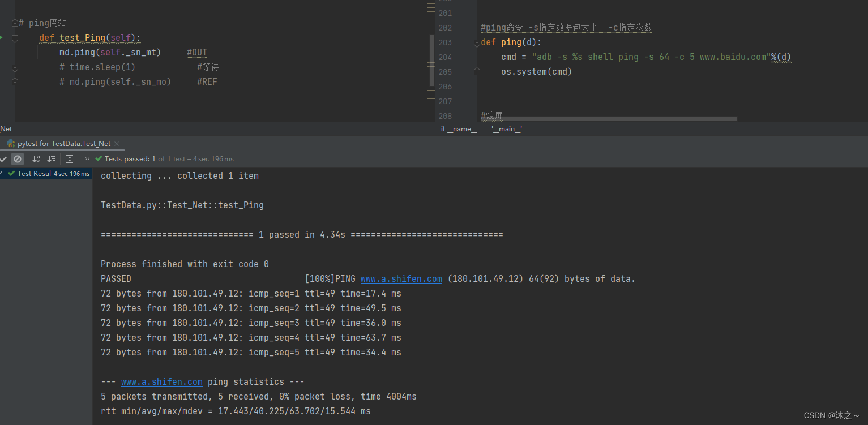Click the green checkmark beside Test Results
Image resolution: width=868 pixels, height=425 pixels.
[x=11, y=173]
